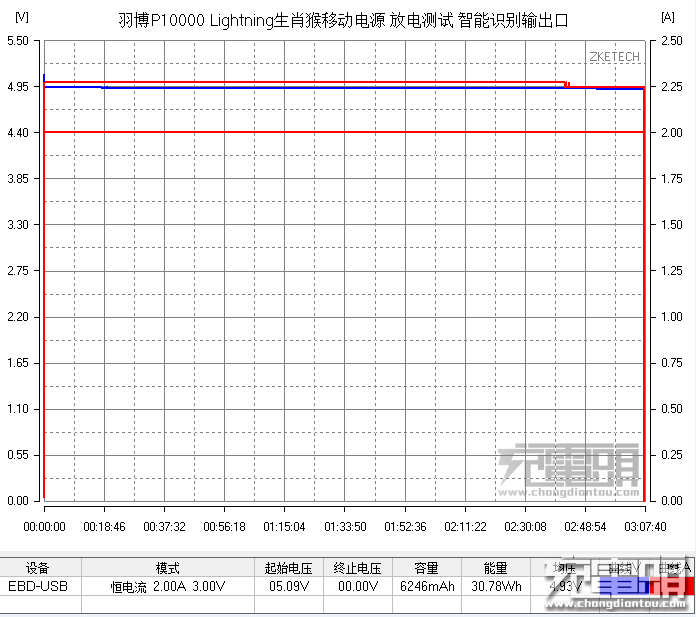Pick the 02:11:22 time axis label
696x617 pixels.
(465, 527)
